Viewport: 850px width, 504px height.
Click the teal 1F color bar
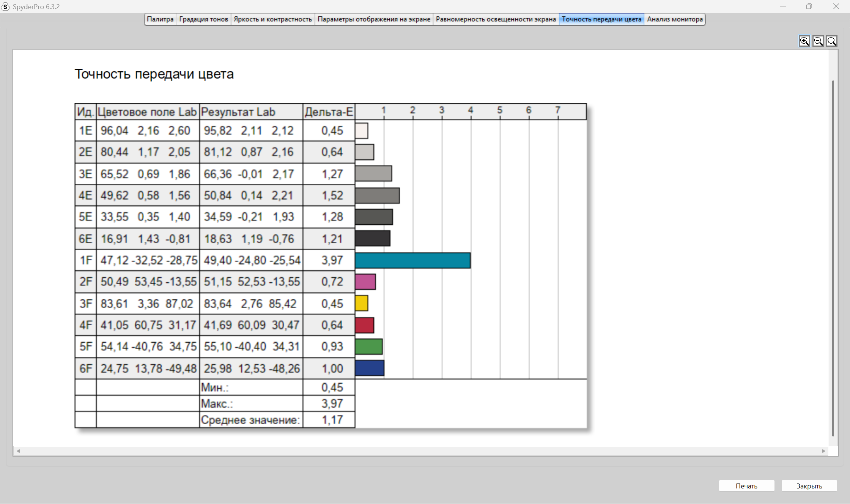tap(413, 260)
